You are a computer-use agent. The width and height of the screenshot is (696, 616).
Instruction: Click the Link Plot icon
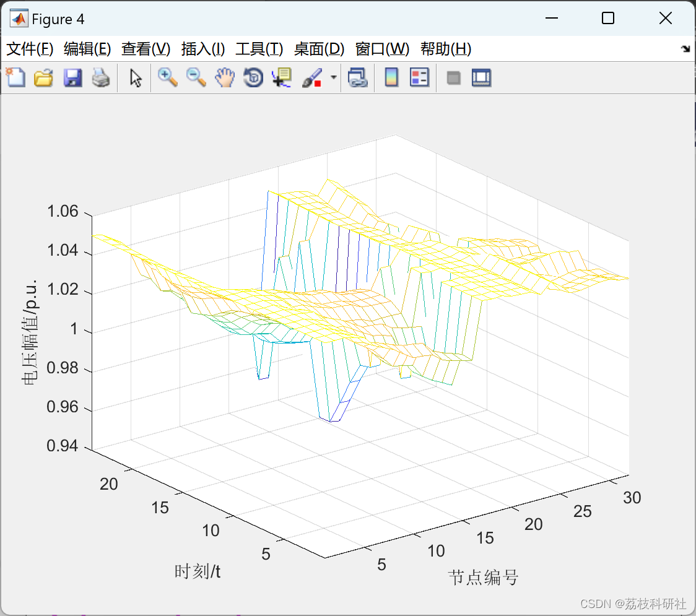(x=358, y=77)
